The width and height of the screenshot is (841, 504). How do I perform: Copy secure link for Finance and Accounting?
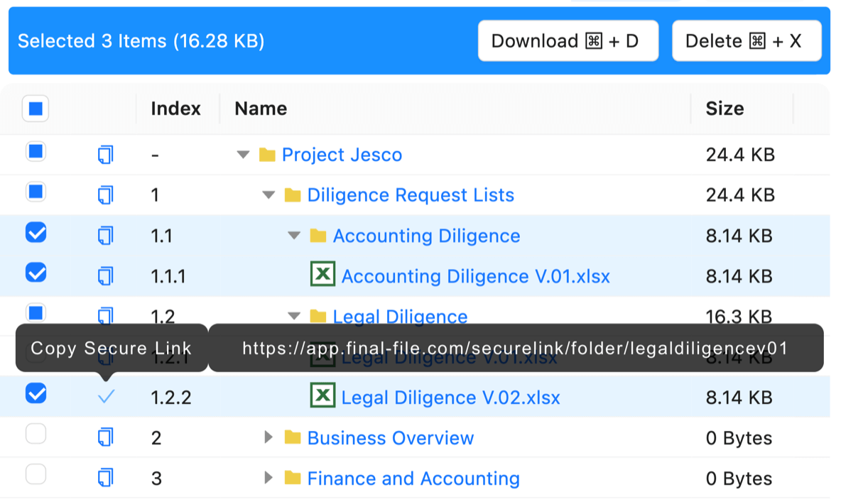pos(105,478)
